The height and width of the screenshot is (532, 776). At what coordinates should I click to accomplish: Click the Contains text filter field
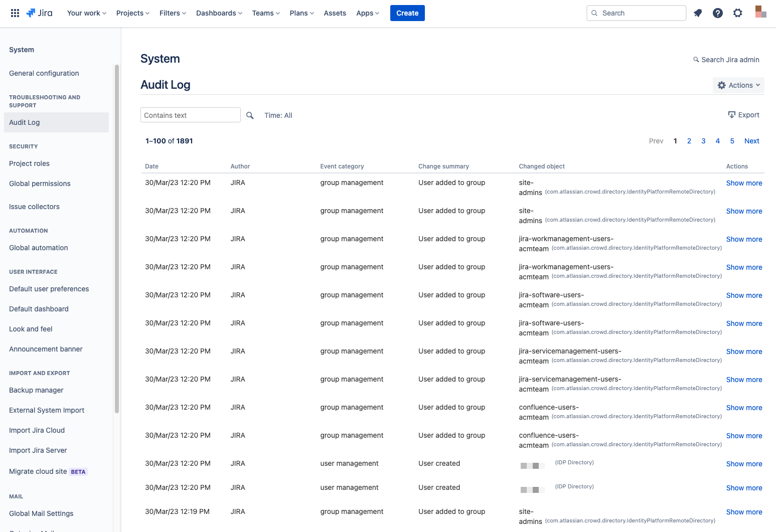pos(190,115)
